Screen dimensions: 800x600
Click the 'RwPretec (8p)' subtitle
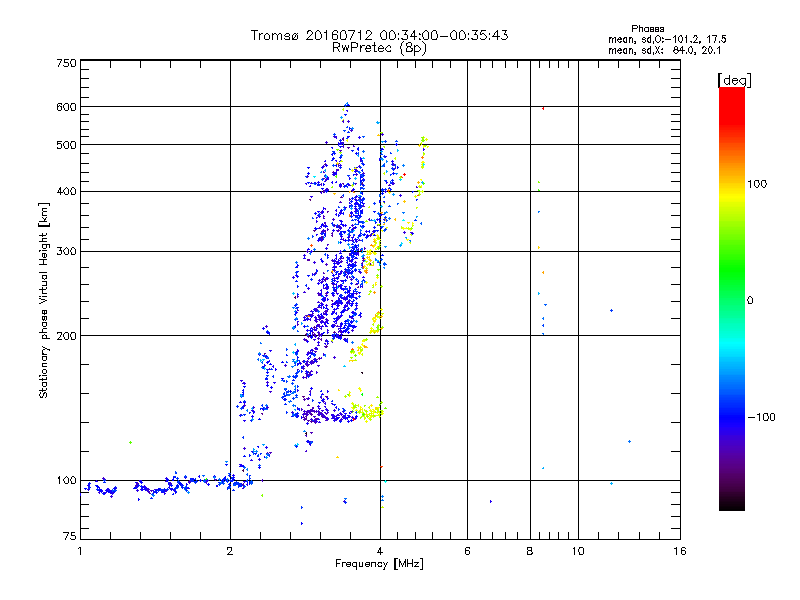click(379, 48)
